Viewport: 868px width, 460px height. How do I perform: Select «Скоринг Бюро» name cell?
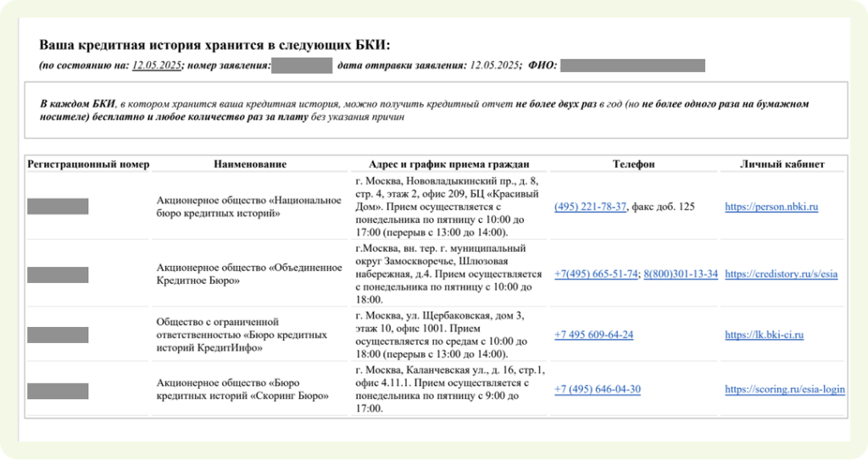[x=249, y=389]
